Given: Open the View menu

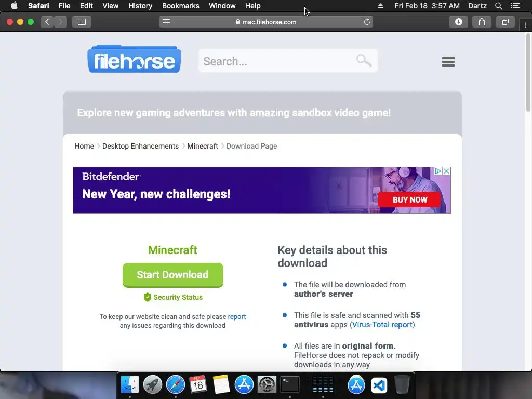Looking at the screenshot, I should click(111, 6).
